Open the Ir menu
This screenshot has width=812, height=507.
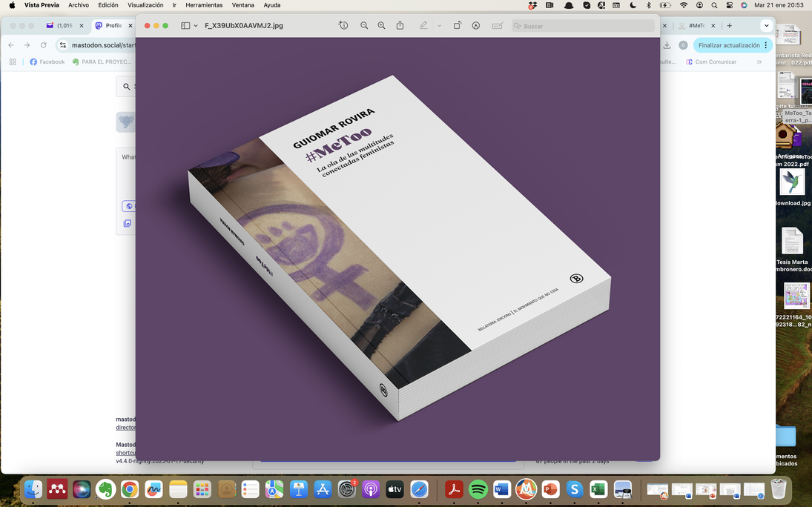pyautogui.click(x=174, y=5)
